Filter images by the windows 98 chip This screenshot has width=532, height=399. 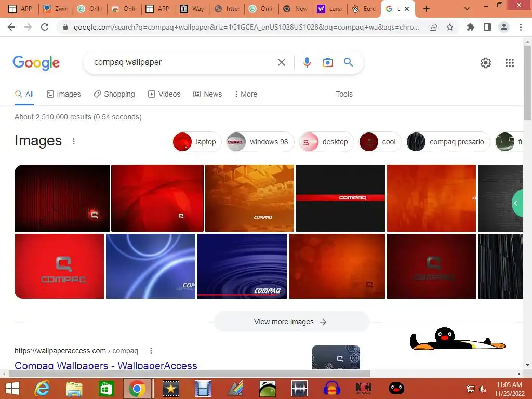pyautogui.click(x=260, y=142)
